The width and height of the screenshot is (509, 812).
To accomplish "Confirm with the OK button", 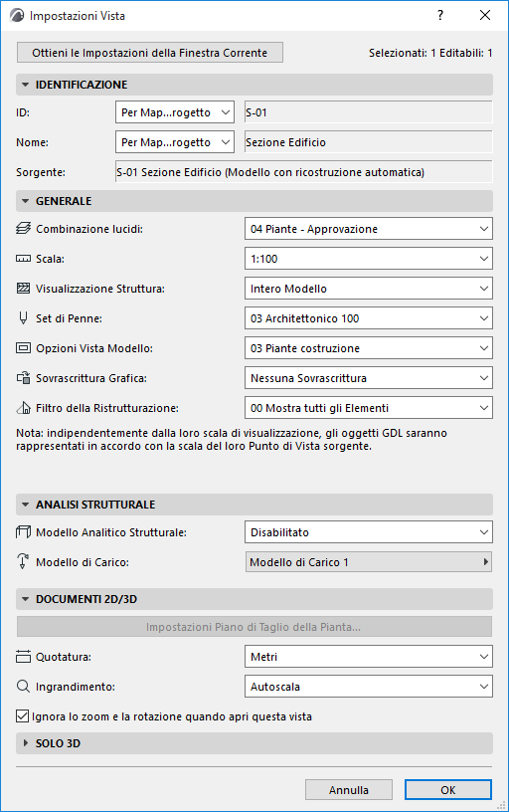I will (448, 790).
